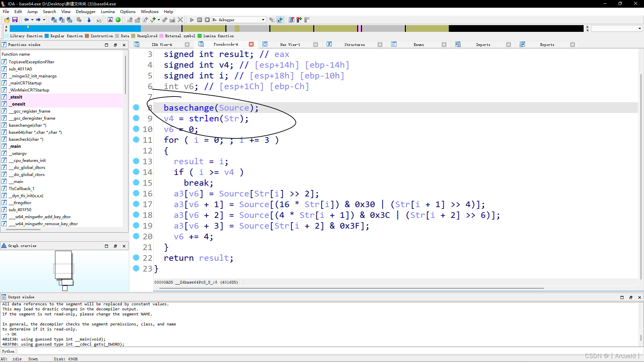Start the debugger with the play button
The image size is (644, 362).
pyautogui.click(x=192, y=20)
